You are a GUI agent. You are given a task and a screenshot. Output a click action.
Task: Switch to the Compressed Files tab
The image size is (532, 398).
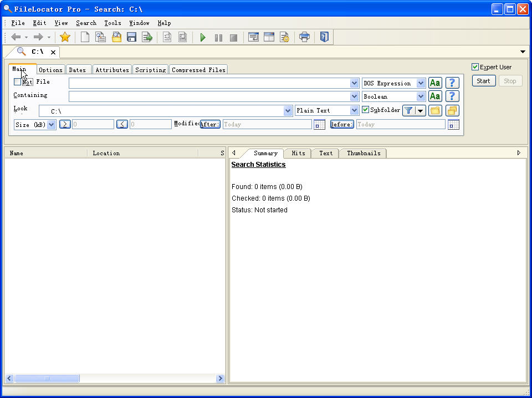coord(198,69)
